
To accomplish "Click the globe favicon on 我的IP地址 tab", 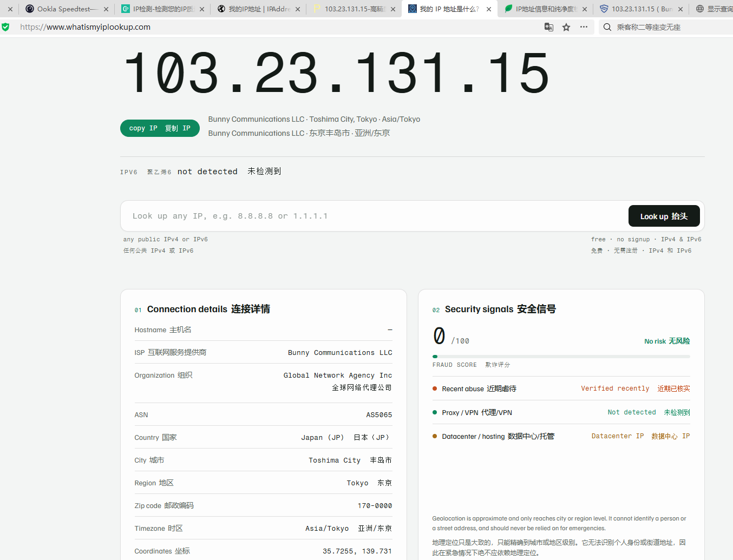I will 221,9.
